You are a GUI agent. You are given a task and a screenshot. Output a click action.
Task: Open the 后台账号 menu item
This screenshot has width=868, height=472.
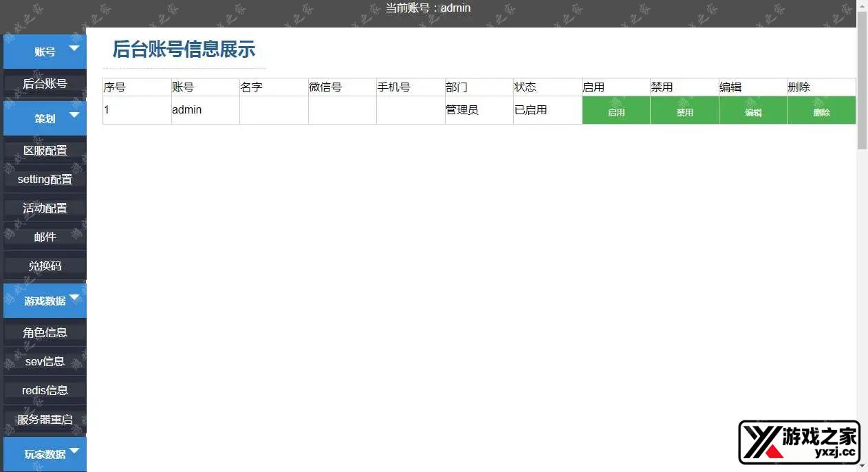[x=45, y=84]
